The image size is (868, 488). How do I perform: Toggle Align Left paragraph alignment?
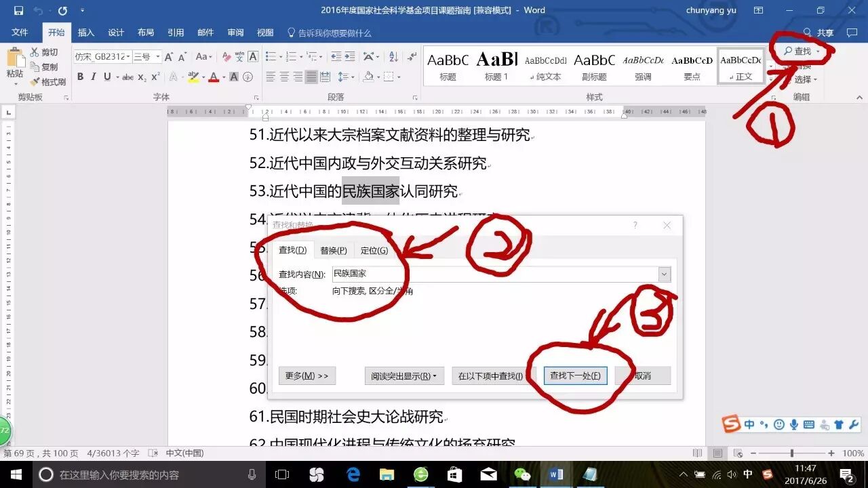click(271, 77)
